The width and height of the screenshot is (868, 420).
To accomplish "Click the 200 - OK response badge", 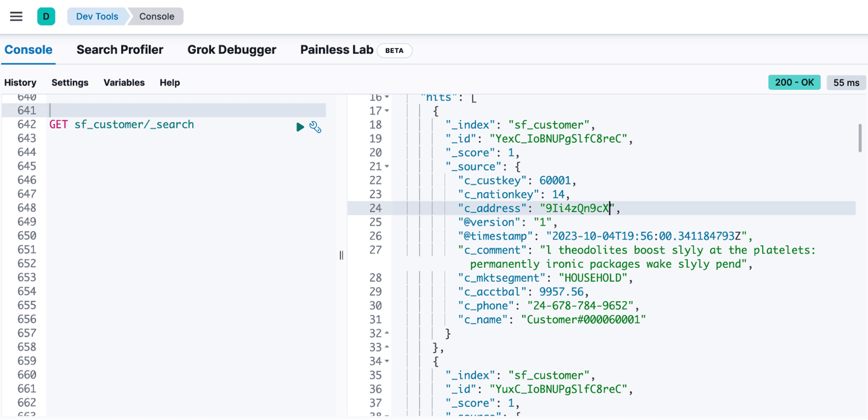I will [794, 82].
